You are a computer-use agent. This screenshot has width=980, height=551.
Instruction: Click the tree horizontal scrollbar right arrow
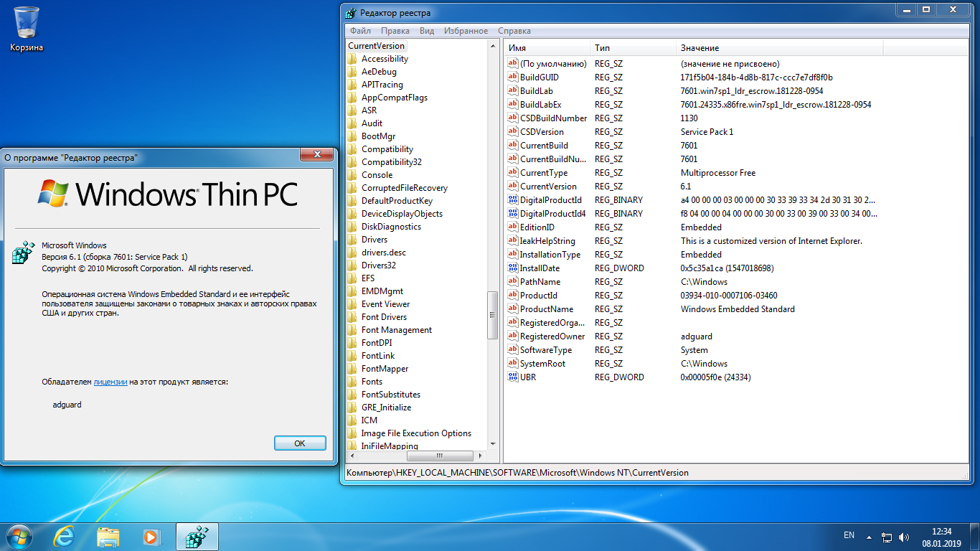481,456
